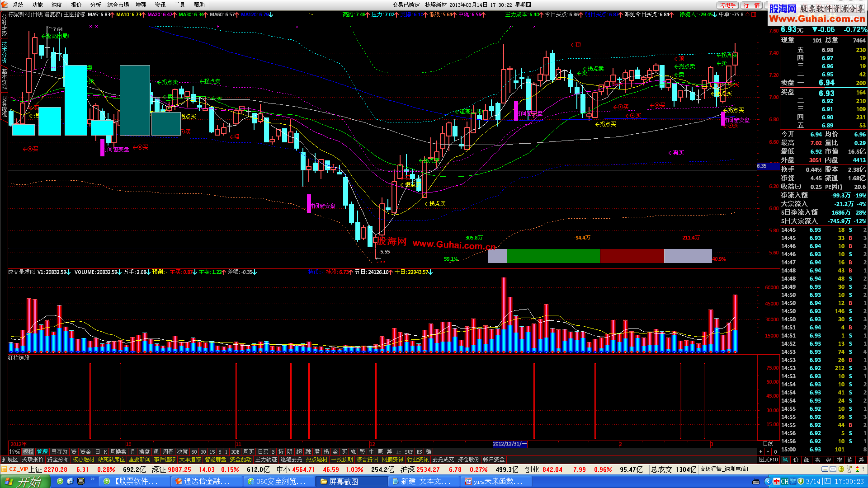868x488 pixels.
Task: Click the 行情 button in the title bar
Action: pyautogui.click(x=752, y=5)
